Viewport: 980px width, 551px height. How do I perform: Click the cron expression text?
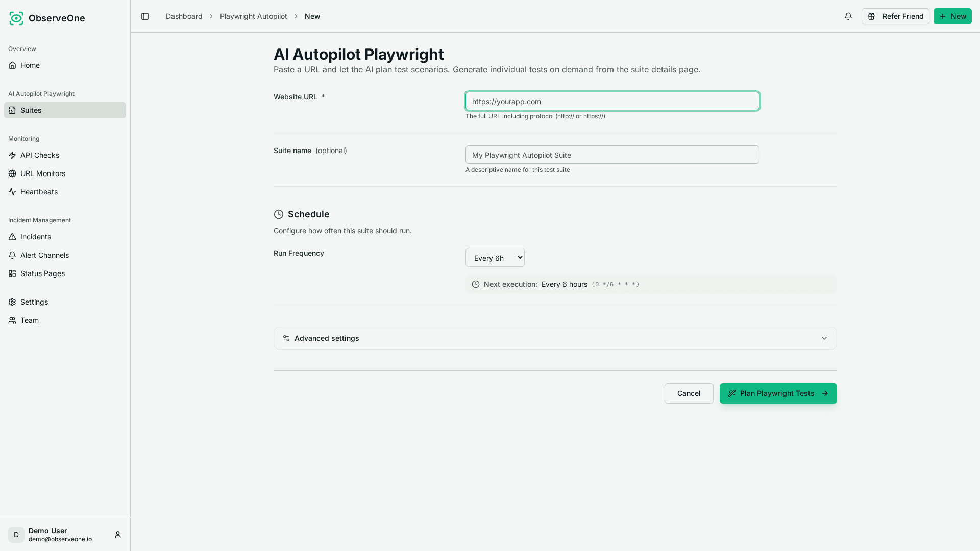[x=616, y=284]
